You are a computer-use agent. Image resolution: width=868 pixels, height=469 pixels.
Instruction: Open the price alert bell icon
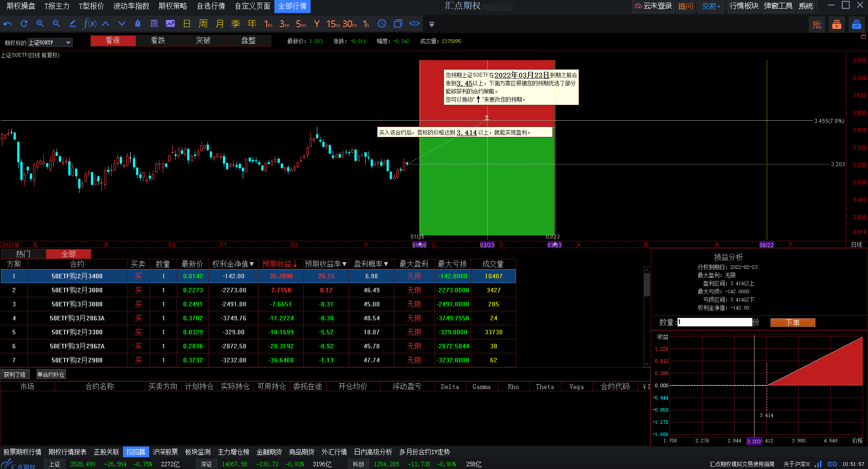pos(138,24)
